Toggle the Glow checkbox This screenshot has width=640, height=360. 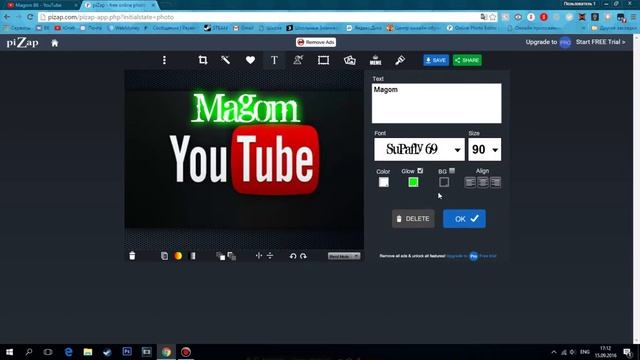420,171
